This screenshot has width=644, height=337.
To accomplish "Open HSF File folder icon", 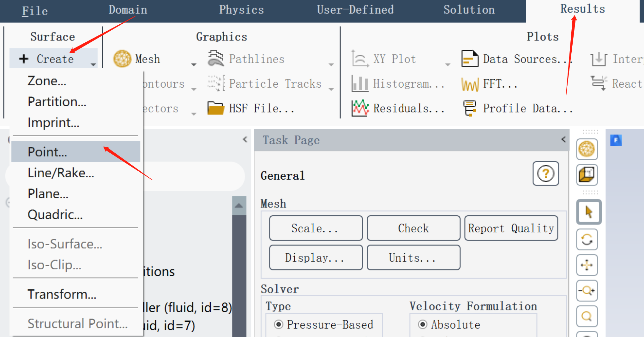I will coord(215,108).
